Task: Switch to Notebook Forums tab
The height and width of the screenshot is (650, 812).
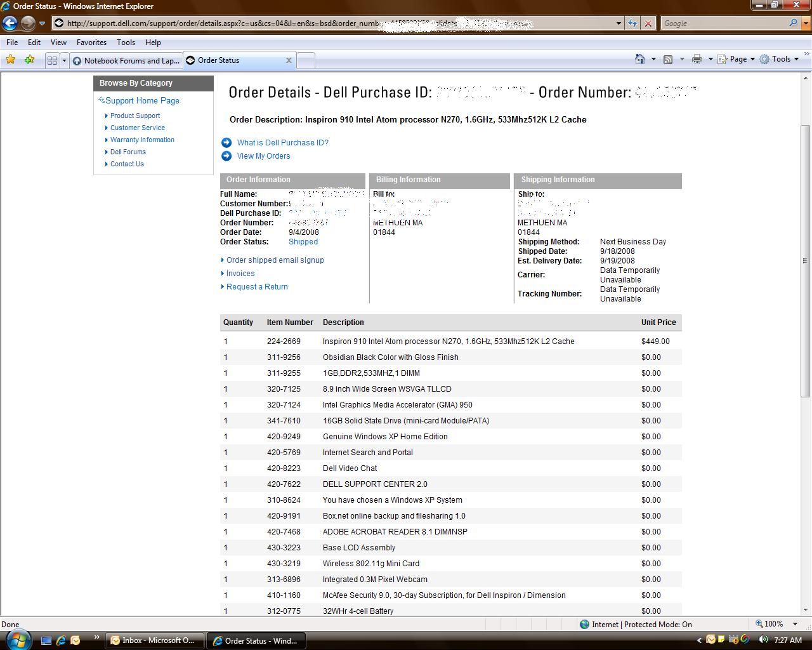Action: click(x=126, y=61)
